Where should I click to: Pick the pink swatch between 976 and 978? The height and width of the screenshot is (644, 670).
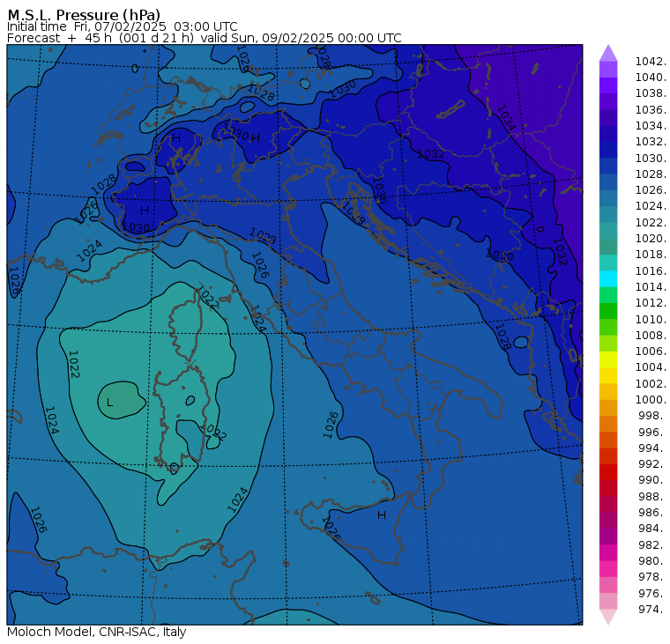pos(608,585)
